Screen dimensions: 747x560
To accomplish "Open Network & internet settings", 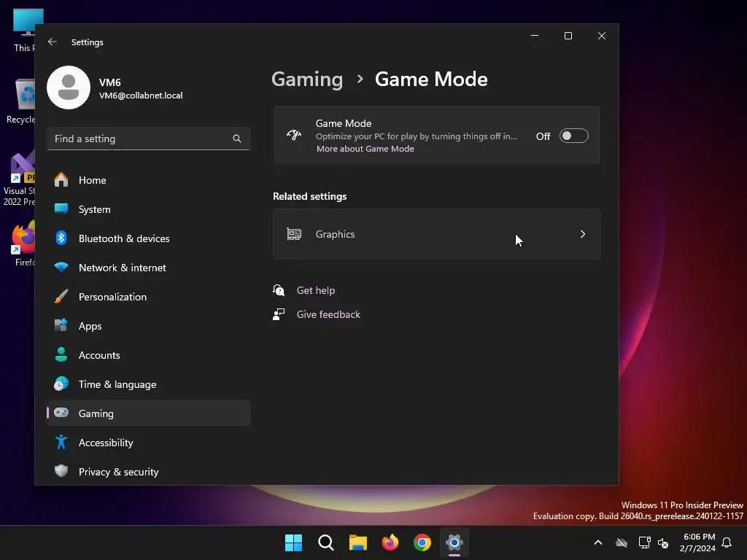I will (149, 268).
